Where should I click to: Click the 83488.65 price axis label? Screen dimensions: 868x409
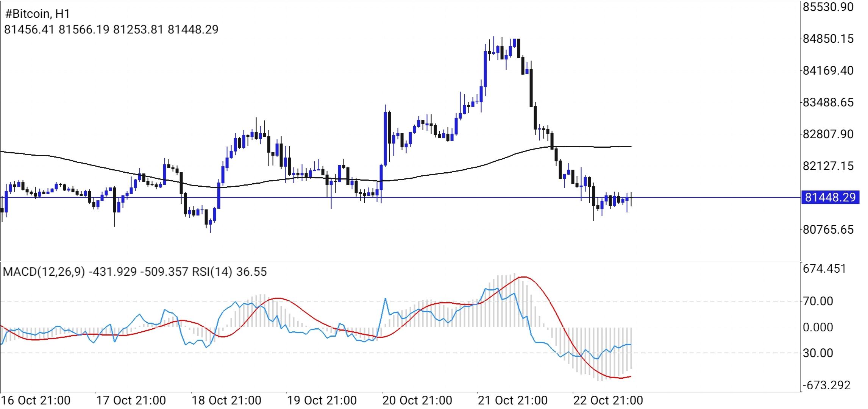point(828,102)
